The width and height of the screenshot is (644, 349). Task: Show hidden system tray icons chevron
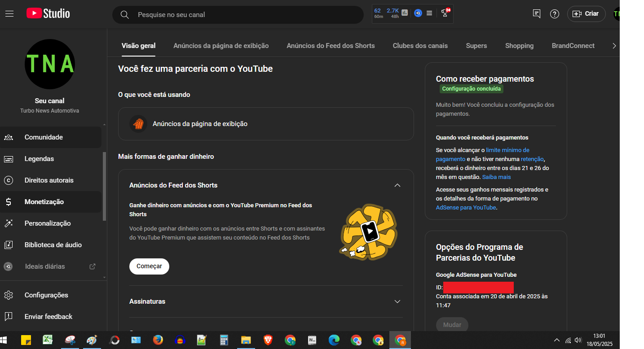coord(557,340)
